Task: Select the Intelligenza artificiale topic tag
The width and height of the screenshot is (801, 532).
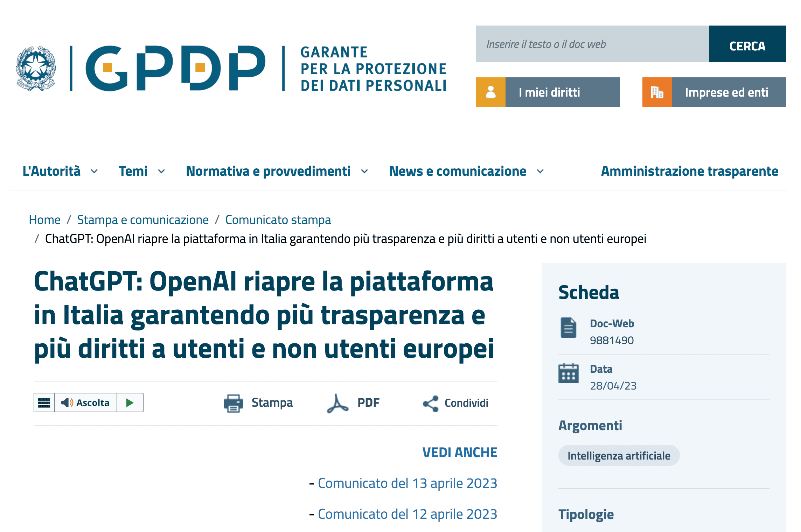Action: point(619,456)
